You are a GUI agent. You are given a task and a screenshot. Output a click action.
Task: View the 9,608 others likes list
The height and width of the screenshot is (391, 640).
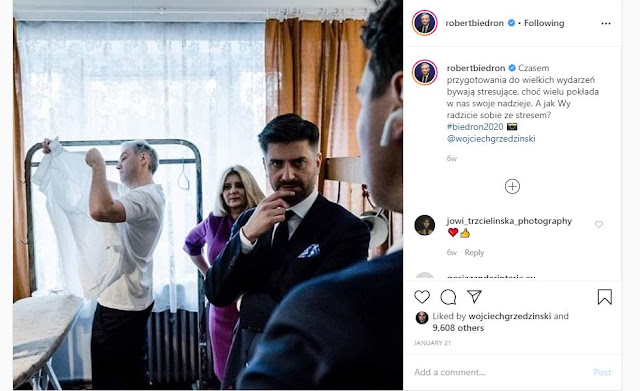(458, 328)
